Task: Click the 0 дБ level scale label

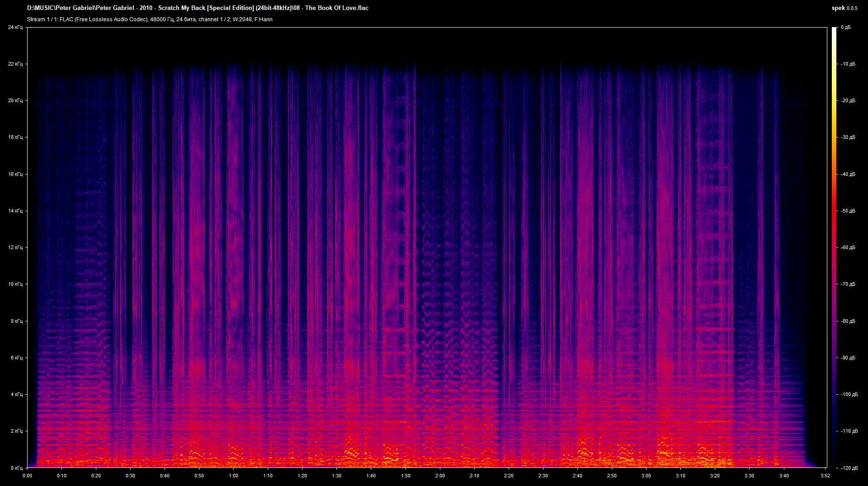Action: 845,28
